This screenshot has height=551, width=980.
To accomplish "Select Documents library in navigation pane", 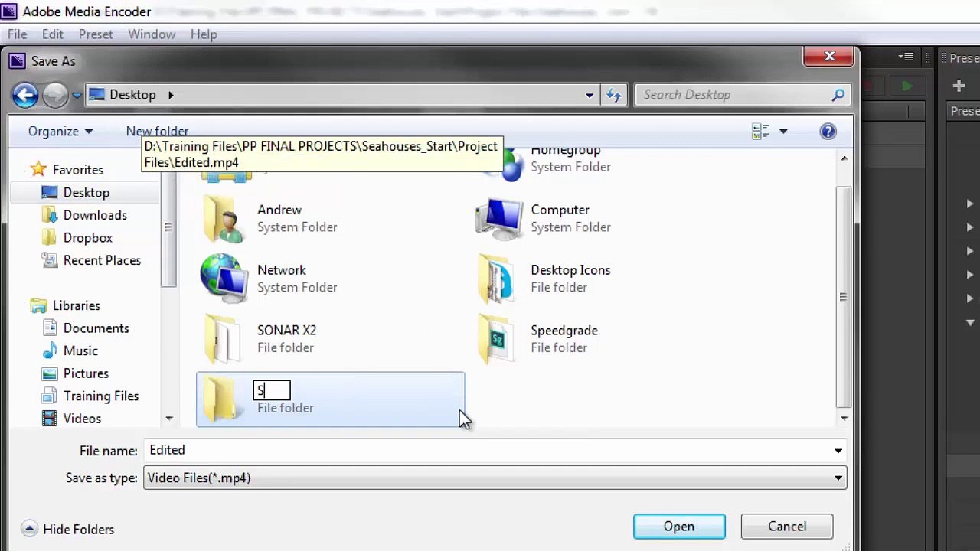I will (96, 328).
